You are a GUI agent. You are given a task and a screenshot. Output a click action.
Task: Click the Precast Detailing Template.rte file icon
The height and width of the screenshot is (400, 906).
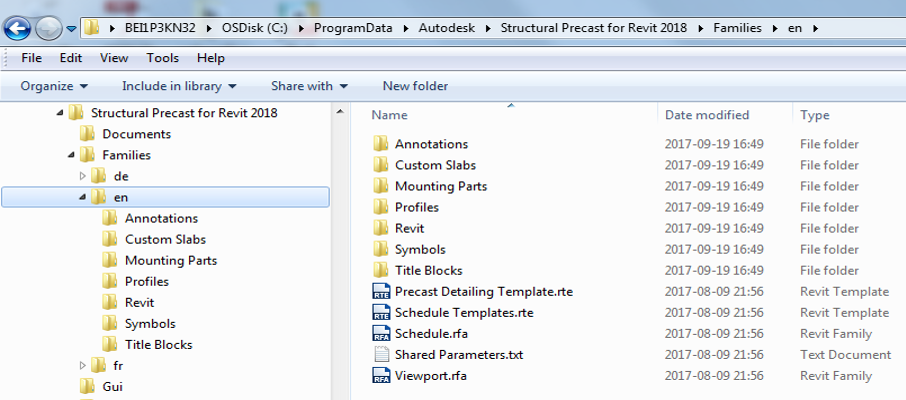[380, 292]
